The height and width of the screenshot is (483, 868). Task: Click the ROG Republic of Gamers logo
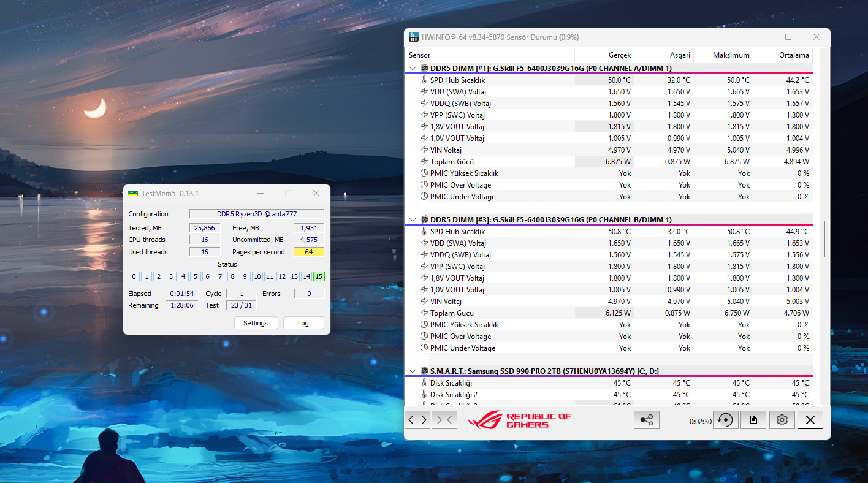(x=519, y=420)
